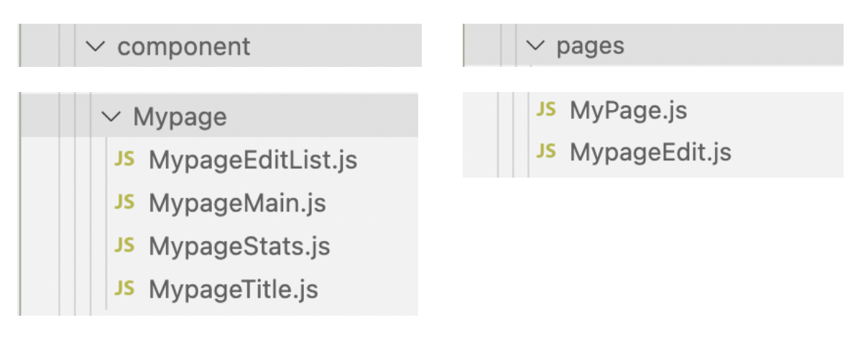Click the JS icon next to MypageMain.js
Image resolution: width=868 pixels, height=338 pixels.
click(124, 203)
